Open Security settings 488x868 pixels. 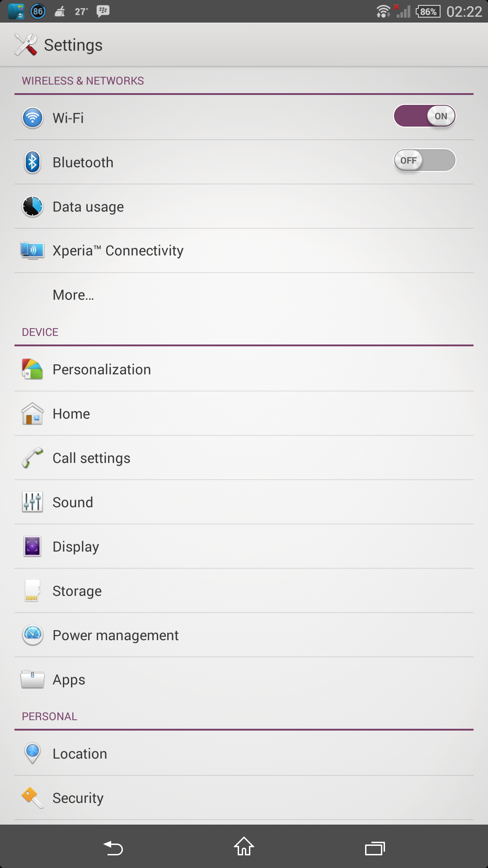78,798
